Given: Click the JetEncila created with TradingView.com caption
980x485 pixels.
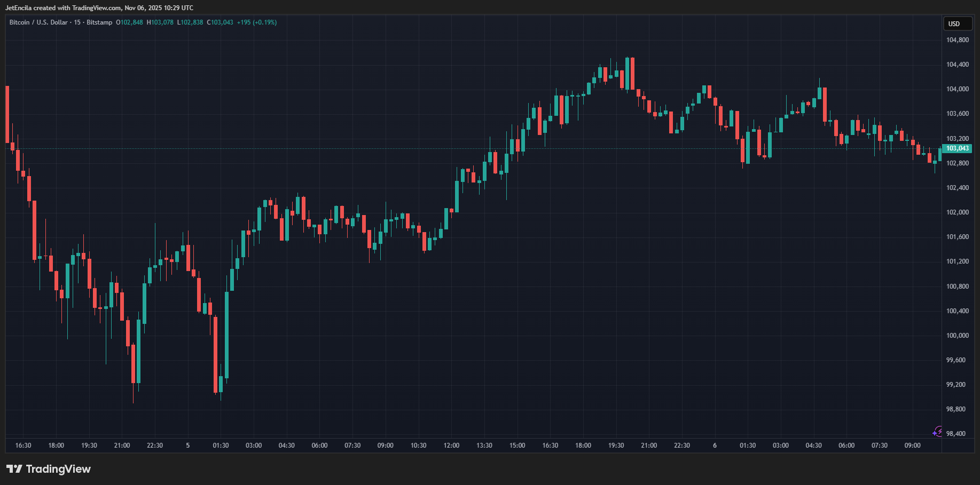Looking at the screenshot, I should tap(99, 8).
